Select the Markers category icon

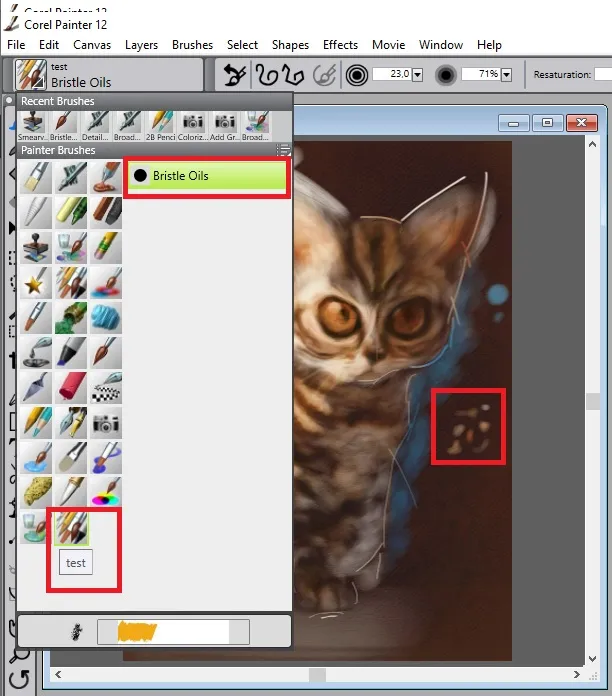(71, 352)
